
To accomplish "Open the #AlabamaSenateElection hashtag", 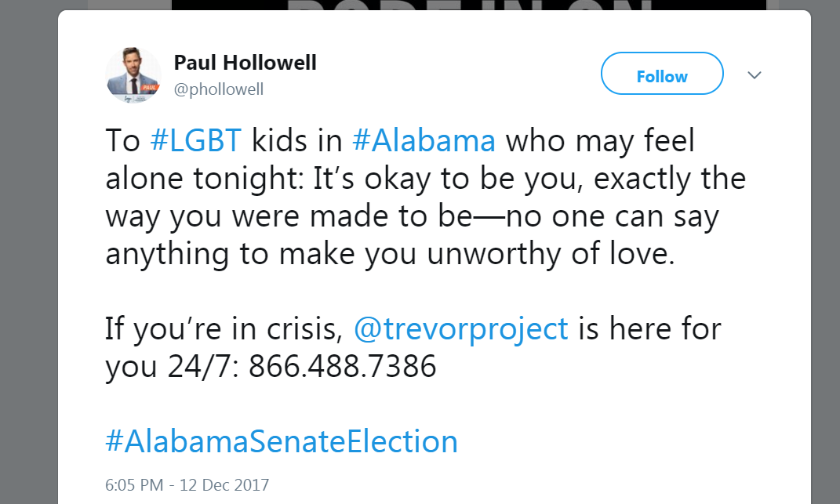I will tap(282, 441).
